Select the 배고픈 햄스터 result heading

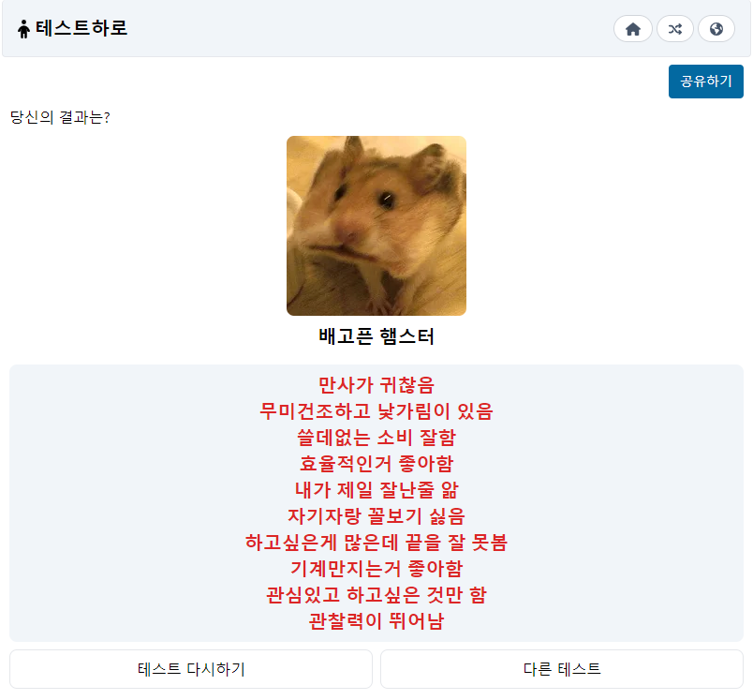tap(376, 336)
